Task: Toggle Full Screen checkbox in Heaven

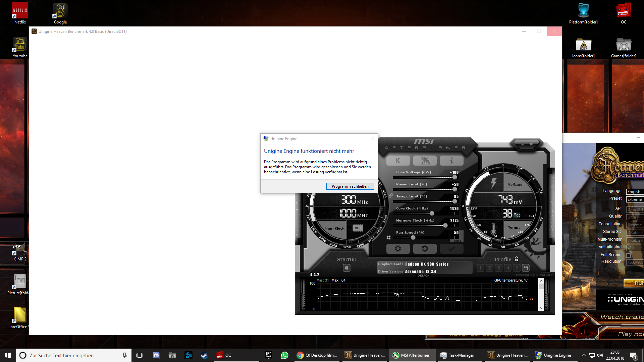Action: [x=628, y=255]
